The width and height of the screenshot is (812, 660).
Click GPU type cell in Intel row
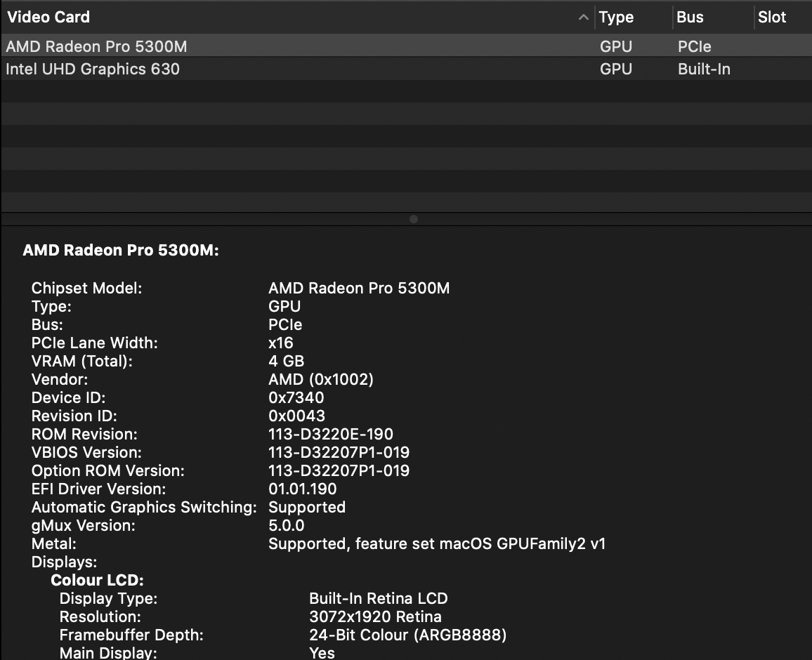click(x=616, y=69)
